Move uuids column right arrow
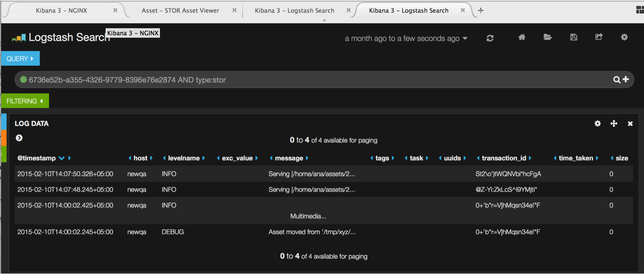This screenshot has height=274, width=644. [x=465, y=158]
